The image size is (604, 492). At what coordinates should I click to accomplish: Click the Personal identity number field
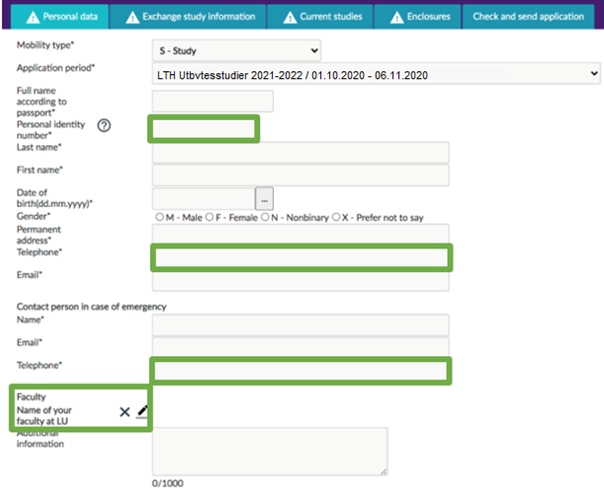click(204, 128)
